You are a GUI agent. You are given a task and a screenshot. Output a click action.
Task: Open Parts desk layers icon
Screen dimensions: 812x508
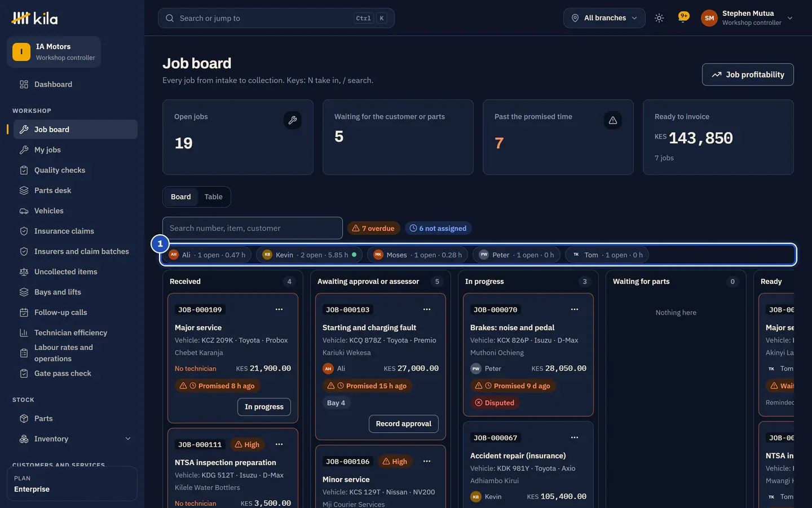24,190
